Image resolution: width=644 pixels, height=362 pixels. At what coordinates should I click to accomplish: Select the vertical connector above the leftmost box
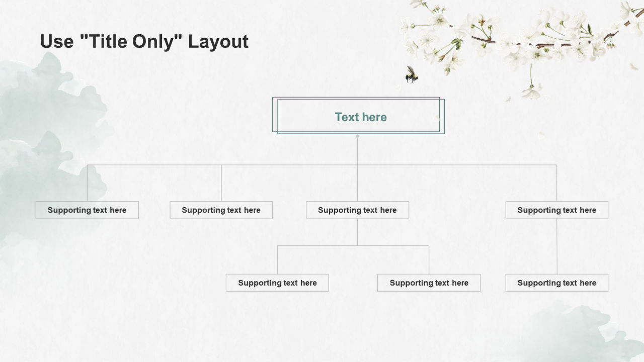pyautogui.click(x=87, y=184)
